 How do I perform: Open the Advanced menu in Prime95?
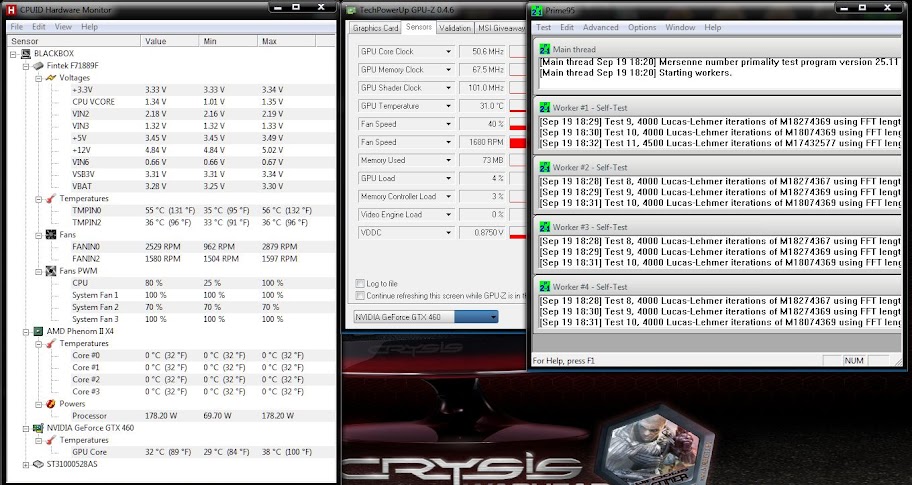tap(600, 28)
